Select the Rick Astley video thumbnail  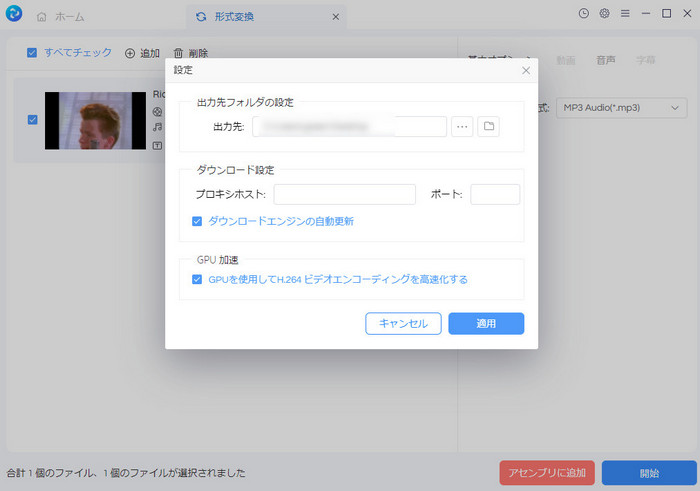click(x=96, y=121)
